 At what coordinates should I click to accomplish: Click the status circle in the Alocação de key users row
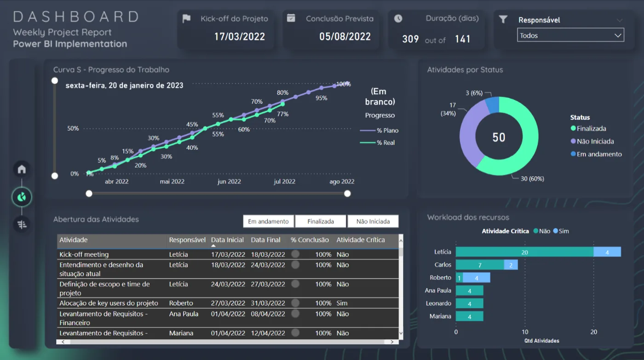(x=295, y=303)
